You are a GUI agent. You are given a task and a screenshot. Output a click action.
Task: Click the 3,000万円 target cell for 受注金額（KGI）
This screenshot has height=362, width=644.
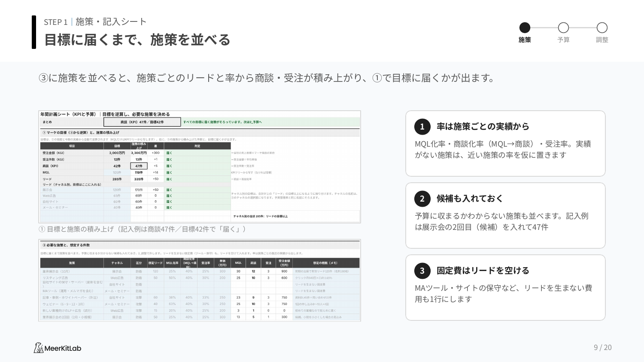[x=117, y=153]
